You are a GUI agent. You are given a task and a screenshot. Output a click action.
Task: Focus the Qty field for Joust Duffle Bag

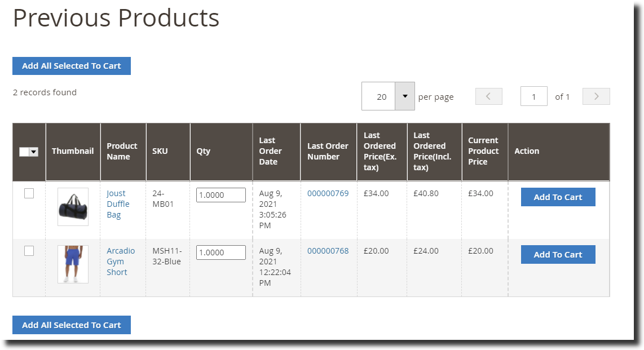click(220, 195)
